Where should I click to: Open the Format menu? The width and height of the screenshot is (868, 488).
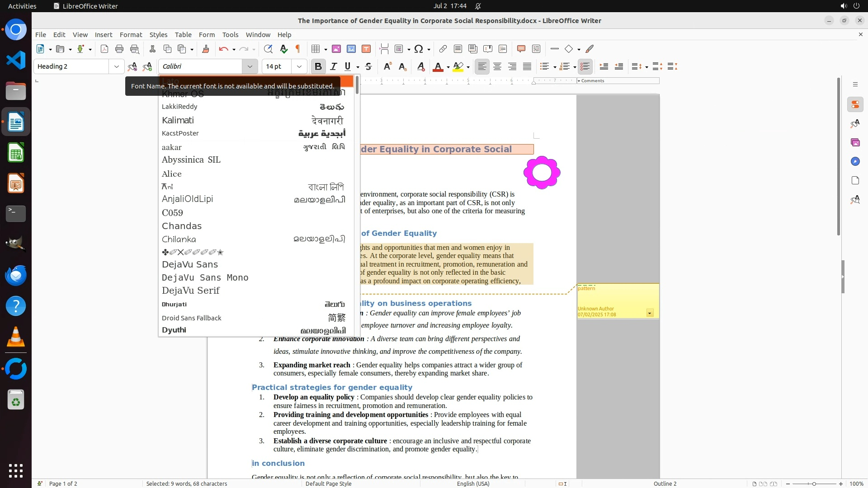tap(131, 34)
